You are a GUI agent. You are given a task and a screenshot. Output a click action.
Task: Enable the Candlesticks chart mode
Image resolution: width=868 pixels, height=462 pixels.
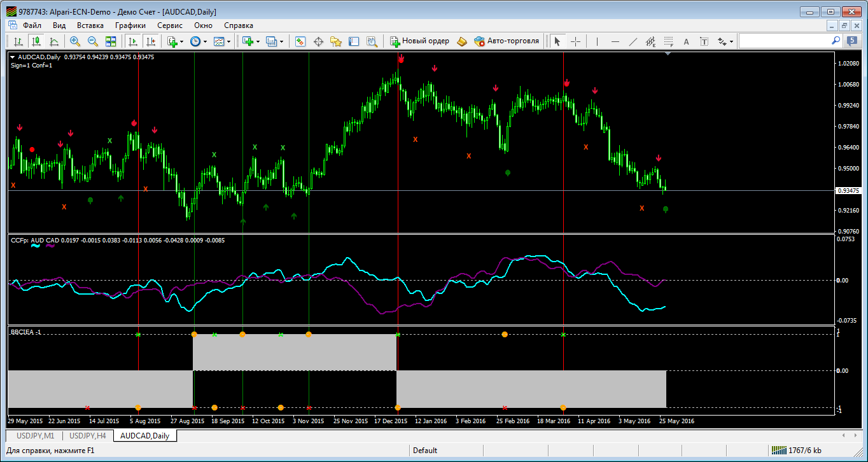pyautogui.click(x=36, y=41)
